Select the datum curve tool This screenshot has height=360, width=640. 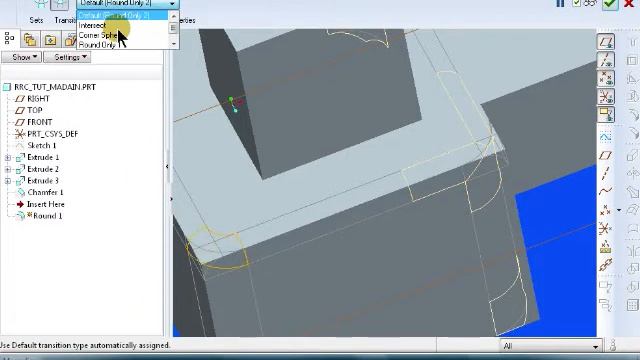(606, 191)
